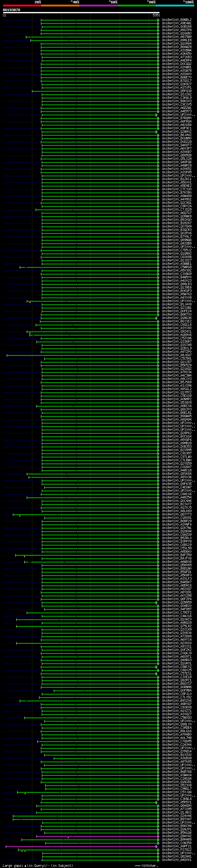Open hit UniRef100_A8J6Q7
The width and height of the screenshot is (197, 868).
pyautogui.click(x=176, y=355)
